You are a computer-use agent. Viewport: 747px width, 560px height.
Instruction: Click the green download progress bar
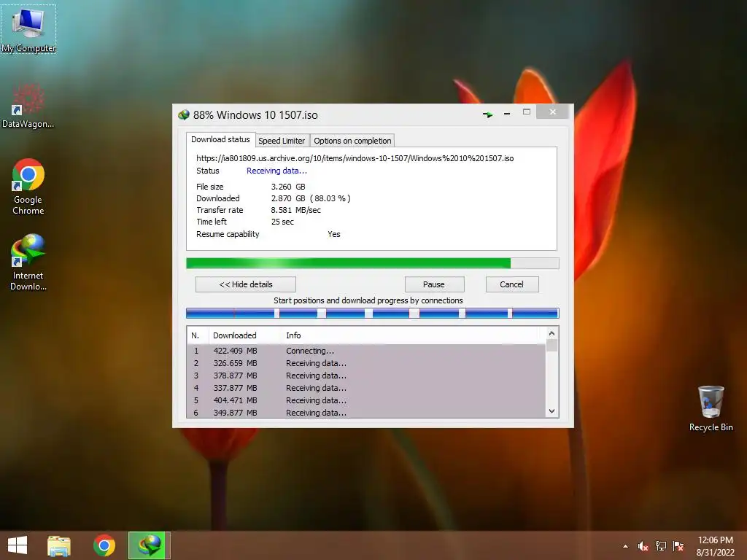click(373, 263)
